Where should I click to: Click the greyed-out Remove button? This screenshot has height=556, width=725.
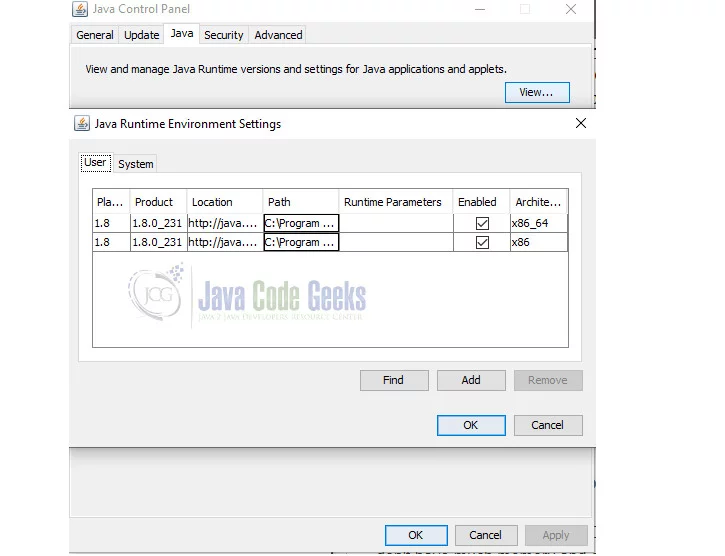pyautogui.click(x=548, y=380)
